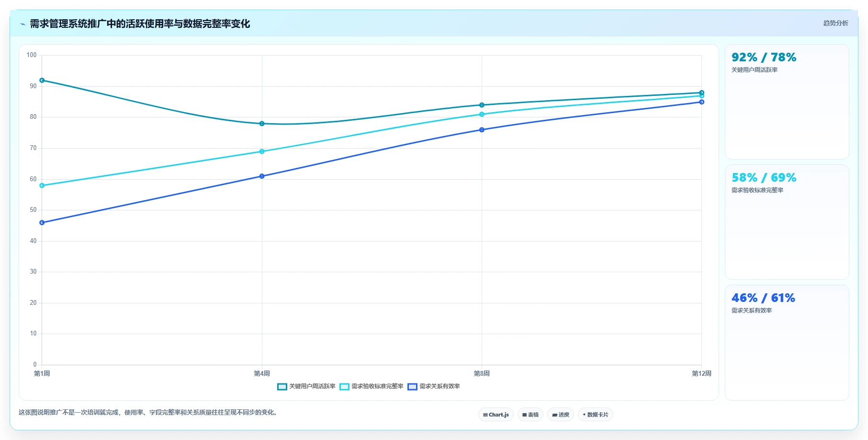Click the footer note starting with 这张图说明推广
Screen dimensions: 868x440
[149, 412]
